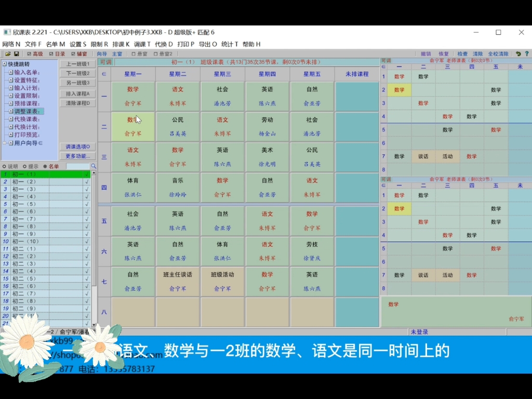Click 恢复 (redo) in the top-right toolbar
The image size is (532, 399).
[444, 54]
